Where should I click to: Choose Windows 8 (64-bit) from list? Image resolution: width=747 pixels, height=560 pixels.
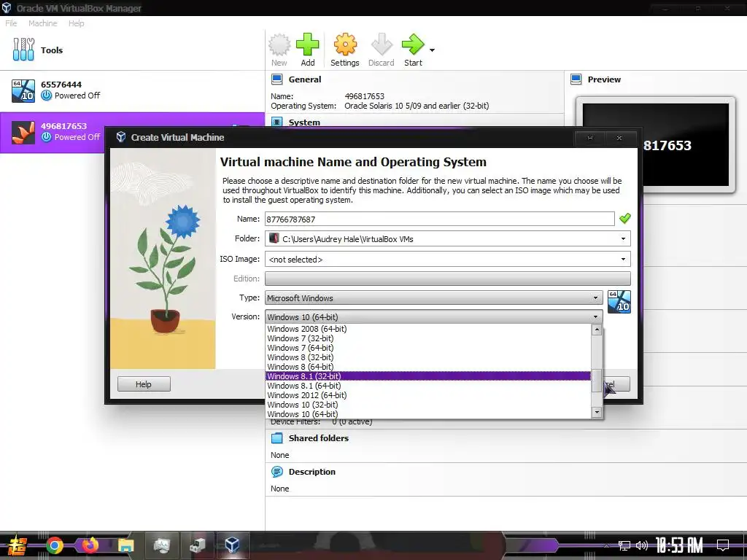pyautogui.click(x=427, y=367)
